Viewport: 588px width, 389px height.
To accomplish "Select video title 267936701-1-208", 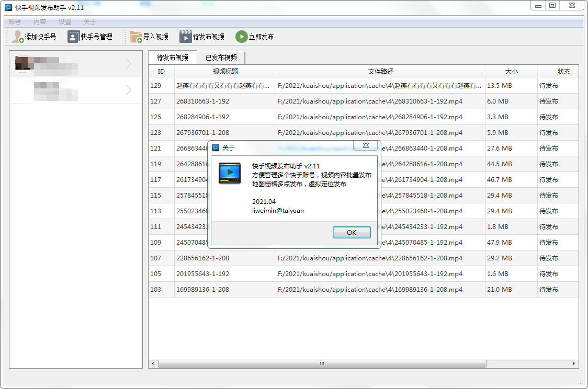I will tap(203, 133).
